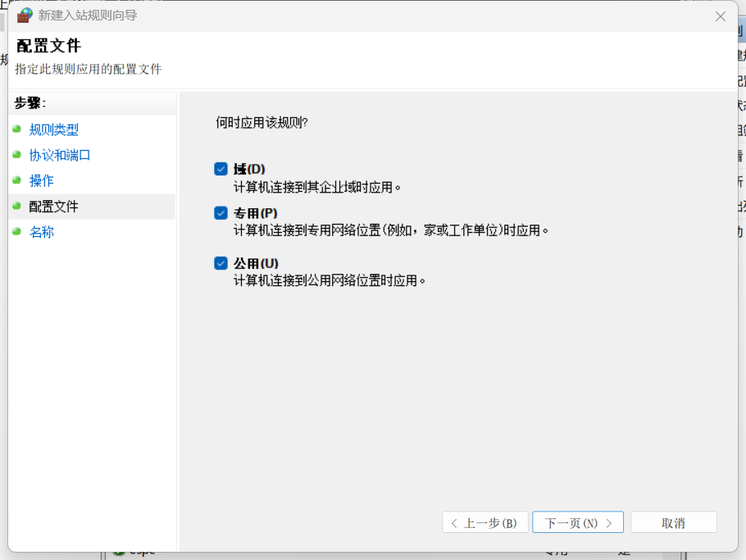This screenshot has height=560, width=746.
Task: Click the 上一步(B) back button
Action: pos(485,522)
